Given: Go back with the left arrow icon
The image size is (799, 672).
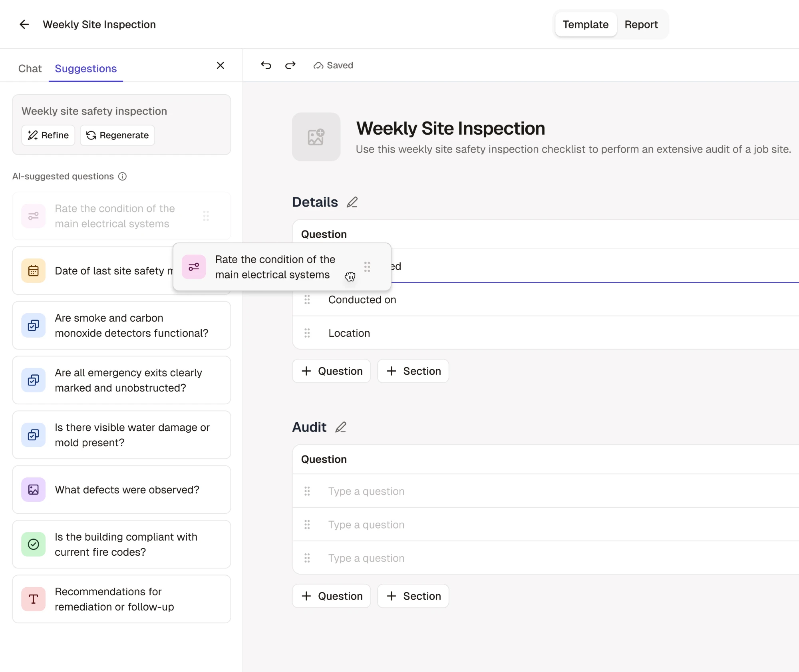Looking at the screenshot, I should click(x=24, y=24).
